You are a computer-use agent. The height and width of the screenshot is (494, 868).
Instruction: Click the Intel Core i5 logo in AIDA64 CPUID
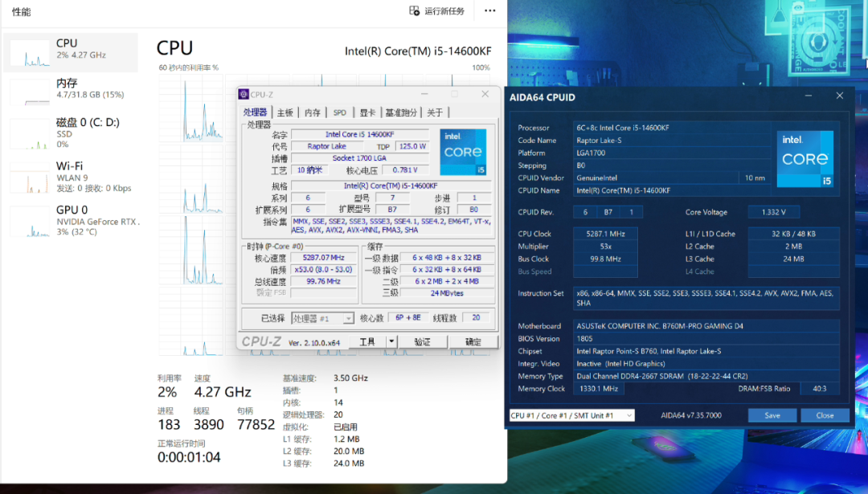point(805,159)
